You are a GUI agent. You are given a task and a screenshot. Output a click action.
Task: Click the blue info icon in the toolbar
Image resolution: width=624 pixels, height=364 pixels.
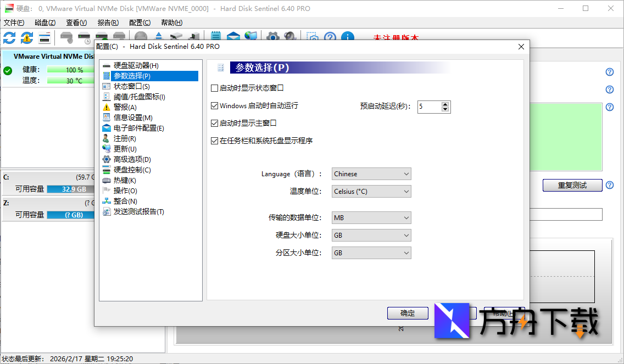pos(348,37)
